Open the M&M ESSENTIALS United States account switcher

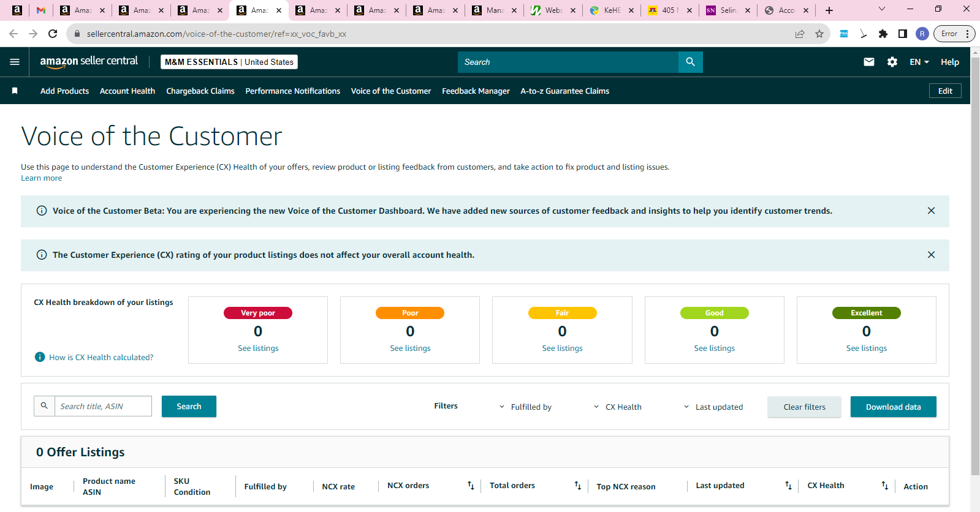229,62
